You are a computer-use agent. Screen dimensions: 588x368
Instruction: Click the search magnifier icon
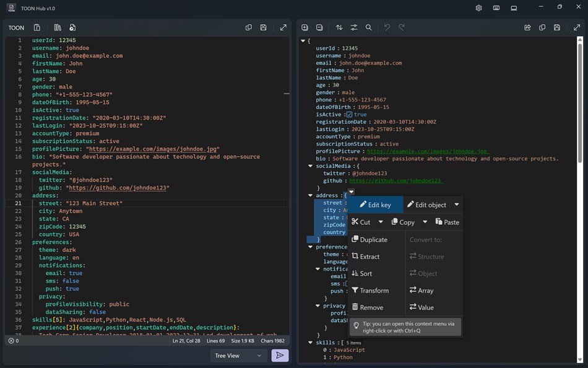pos(369,27)
